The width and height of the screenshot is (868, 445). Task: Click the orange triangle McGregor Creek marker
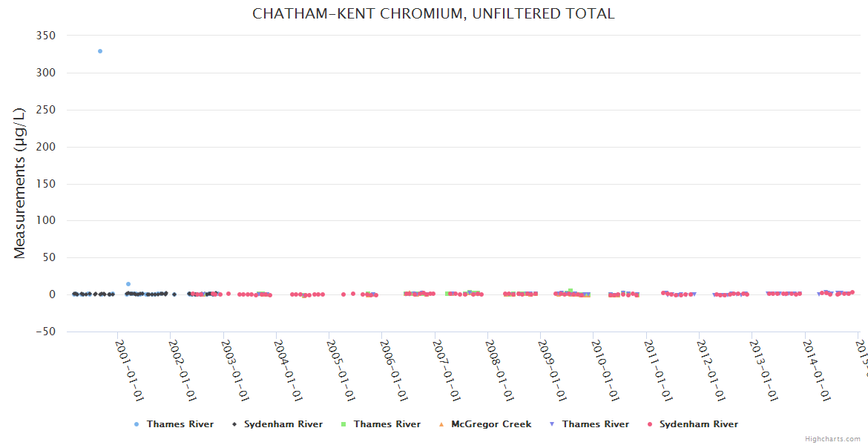pos(441,424)
